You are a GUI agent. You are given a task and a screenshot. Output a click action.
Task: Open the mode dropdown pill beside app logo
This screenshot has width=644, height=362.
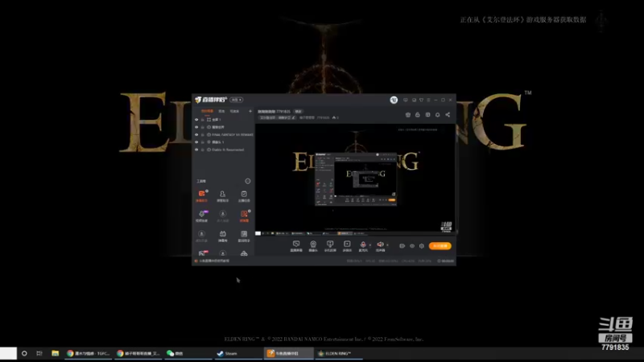click(x=236, y=100)
